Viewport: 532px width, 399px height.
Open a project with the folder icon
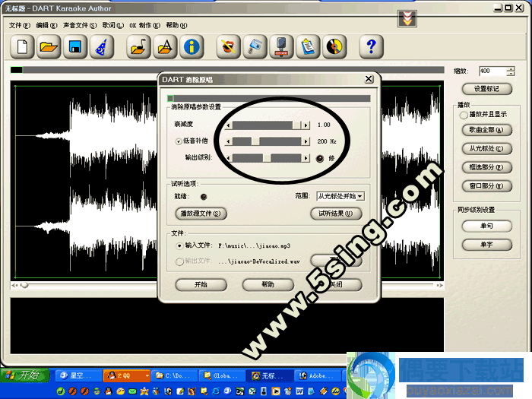pos(49,46)
